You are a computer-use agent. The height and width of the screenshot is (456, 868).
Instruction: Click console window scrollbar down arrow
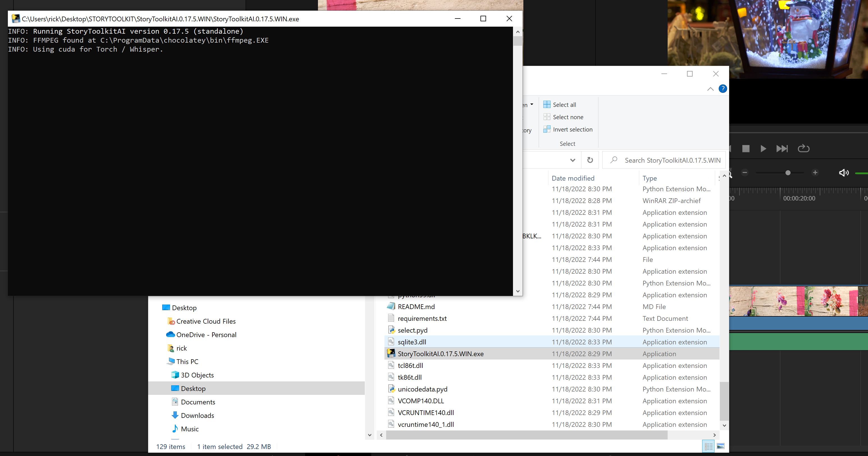coord(518,291)
